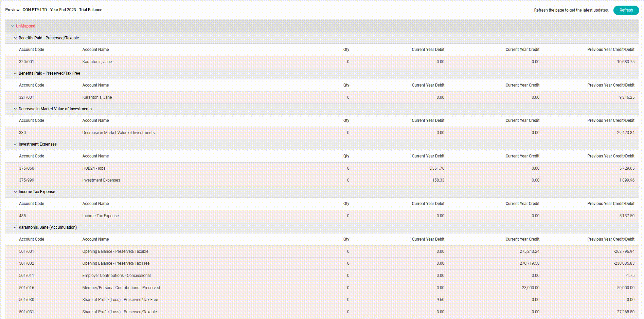Select Investment Expenses account name in row 375/999
The height and width of the screenshot is (319, 644).
tap(101, 180)
